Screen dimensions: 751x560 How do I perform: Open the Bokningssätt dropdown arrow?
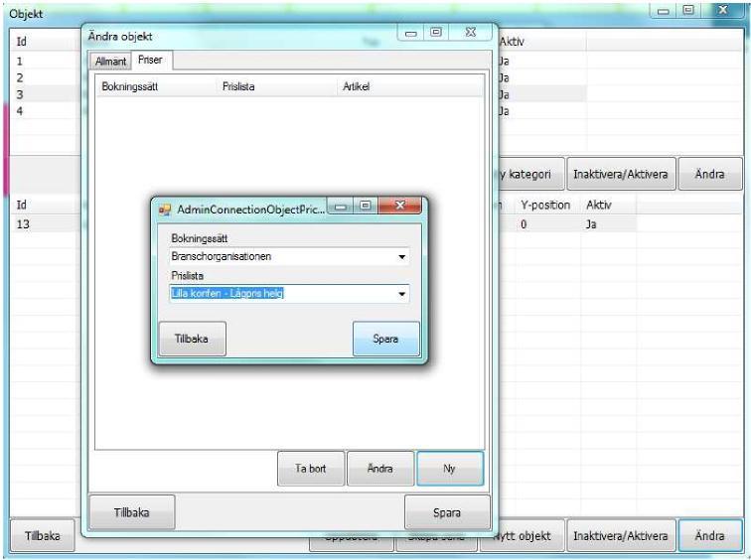click(x=402, y=256)
